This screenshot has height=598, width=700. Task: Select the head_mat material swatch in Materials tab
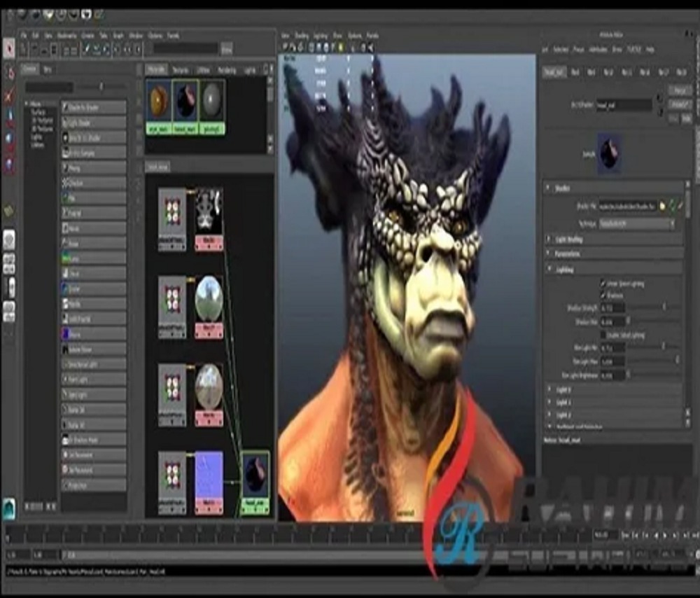pyautogui.click(x=185, y=107)
